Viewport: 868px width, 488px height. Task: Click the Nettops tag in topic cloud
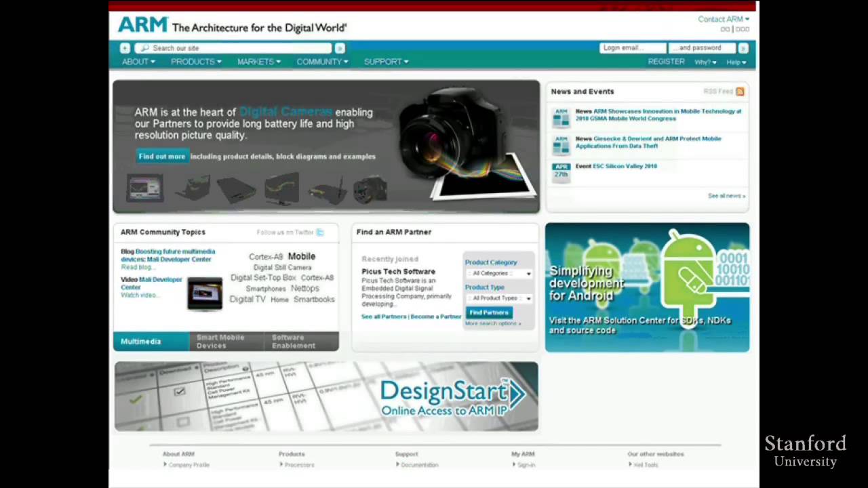pyautogui.click(x=305, y=288)
